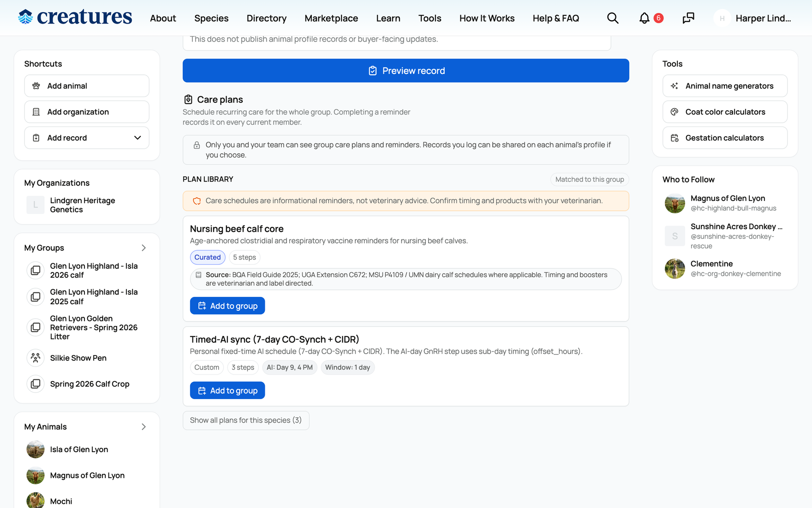This screenshot has width=812, height=508.
Task: Open the messages chat icon
Action: [x=688, y=18]
